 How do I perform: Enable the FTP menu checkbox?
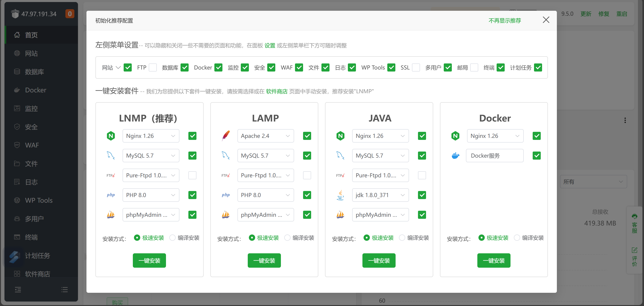coord(153,67)
